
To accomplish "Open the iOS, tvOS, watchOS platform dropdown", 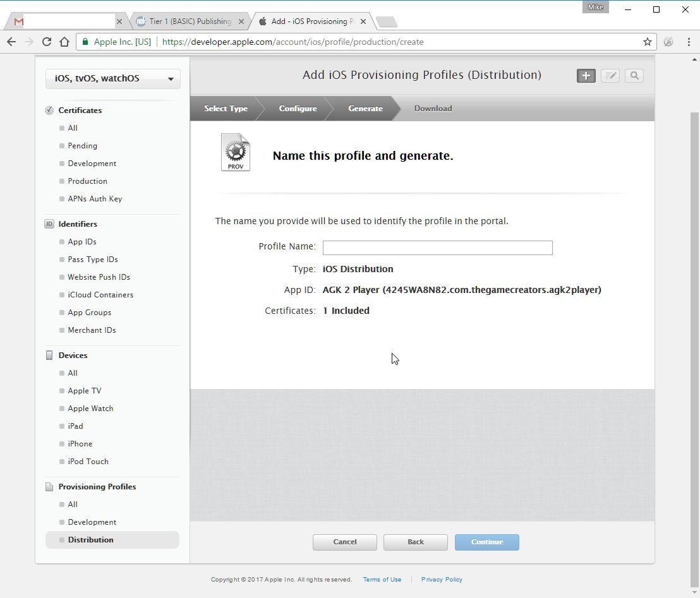I will 113,78.
